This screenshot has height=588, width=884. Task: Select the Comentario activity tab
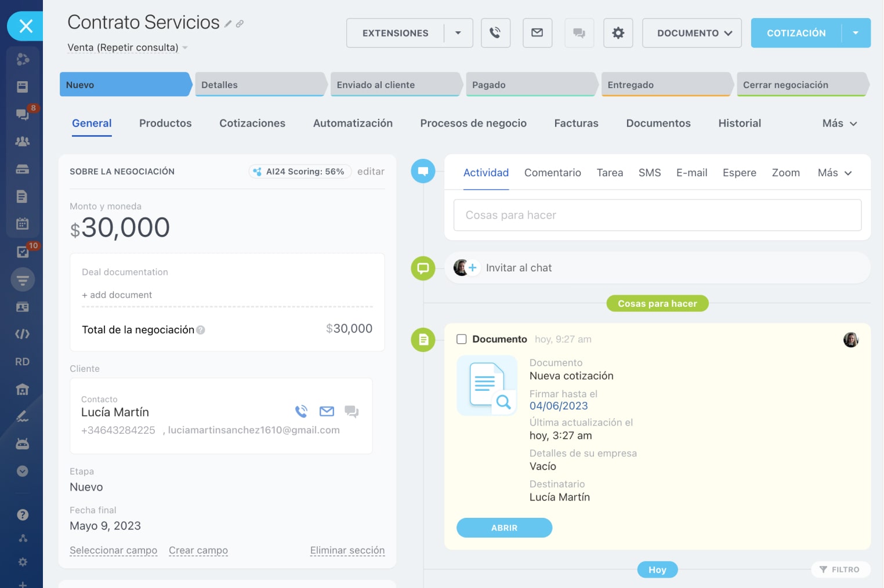click(x=552, y=173)
